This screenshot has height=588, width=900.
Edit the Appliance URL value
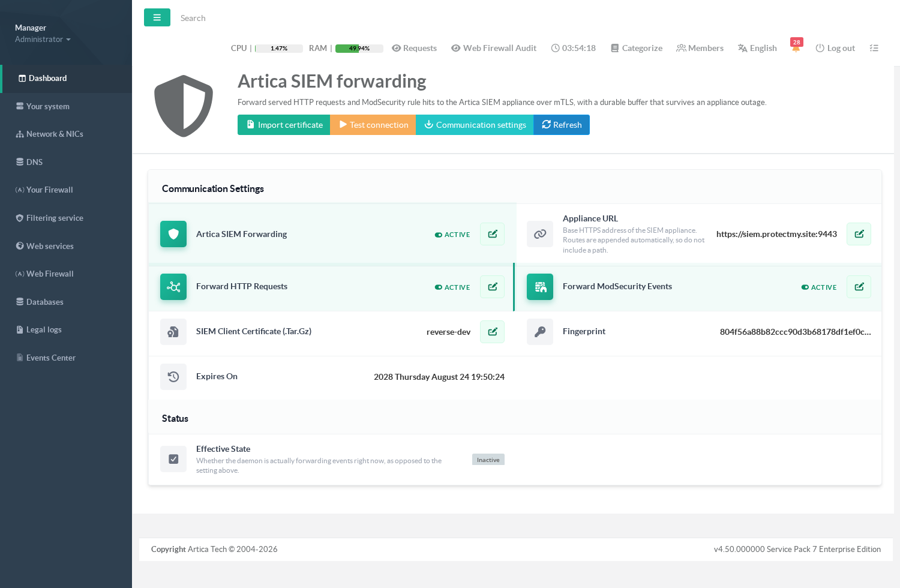point(859,234)
